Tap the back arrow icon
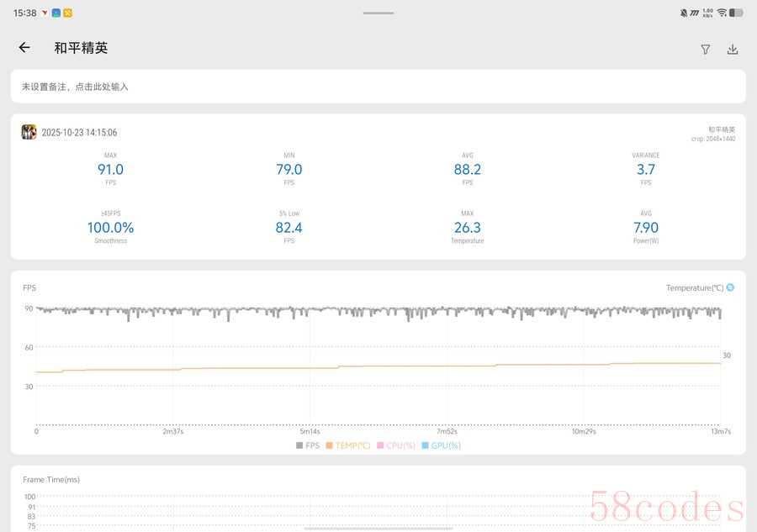Screen dimensions: 757x532 (x=24, y=47)
